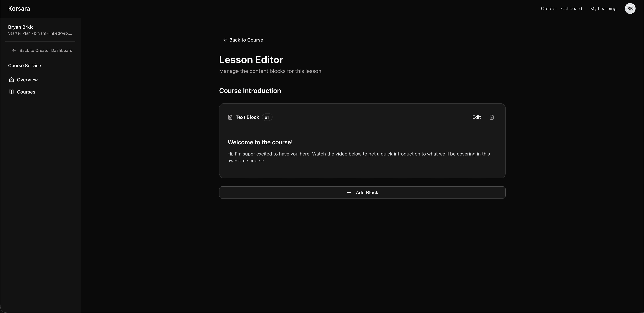The width and height of the screenshot is (644, 313).
Task: Open My Learning from the top navigation
Action: [603, 8]
